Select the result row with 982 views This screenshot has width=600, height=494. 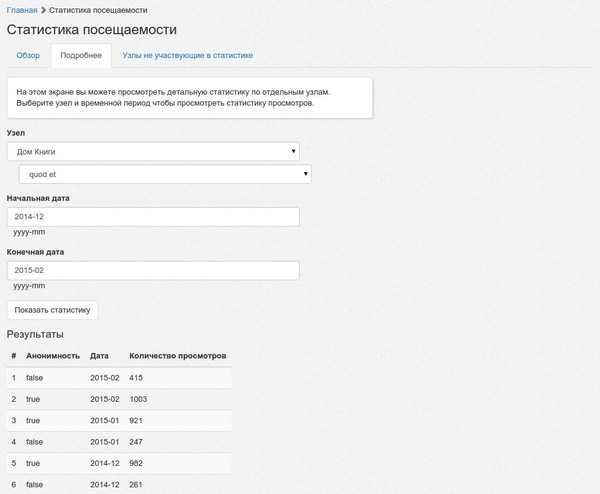coord(119,463)
